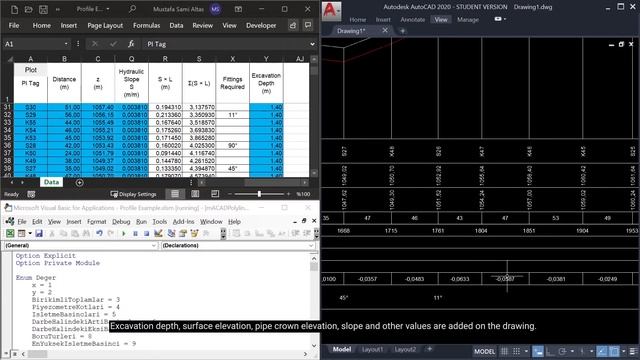The image size is (640, 360).
Task: Open the Comments icon in Excel ribbon
Action: tap(308, 25)
